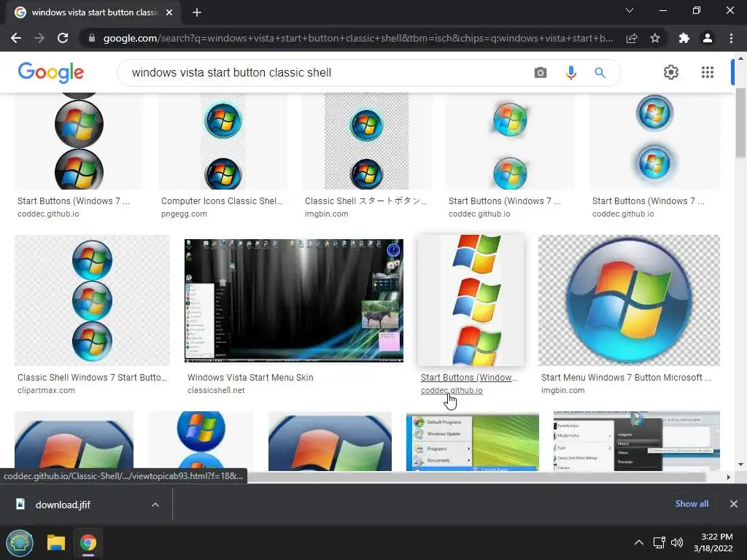Viewport: 747px width, 560px height.
Task: Click the 'Classic Shell Windows 7 Start Butto...' title
Action: [92, 378]
